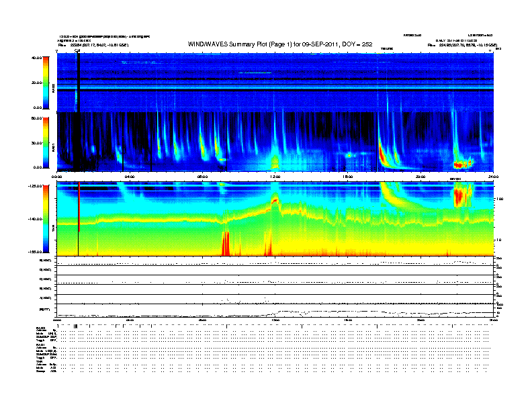The image size is (532, 411).
Task: Click the 08:00 tick label under RAD1 spectrogram
Action: click(x=202, y=177)
